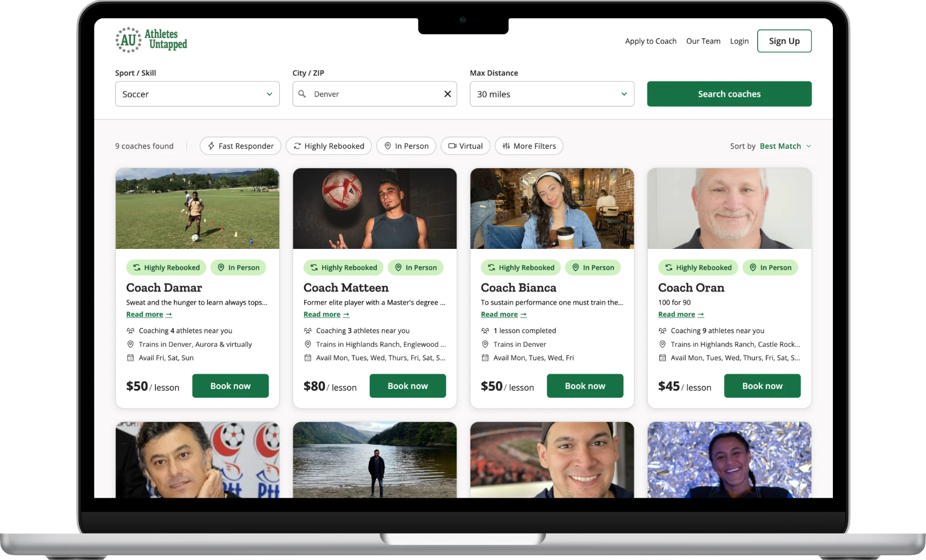
Task: Book now with Coach Bianca
Action: [585, 386]
